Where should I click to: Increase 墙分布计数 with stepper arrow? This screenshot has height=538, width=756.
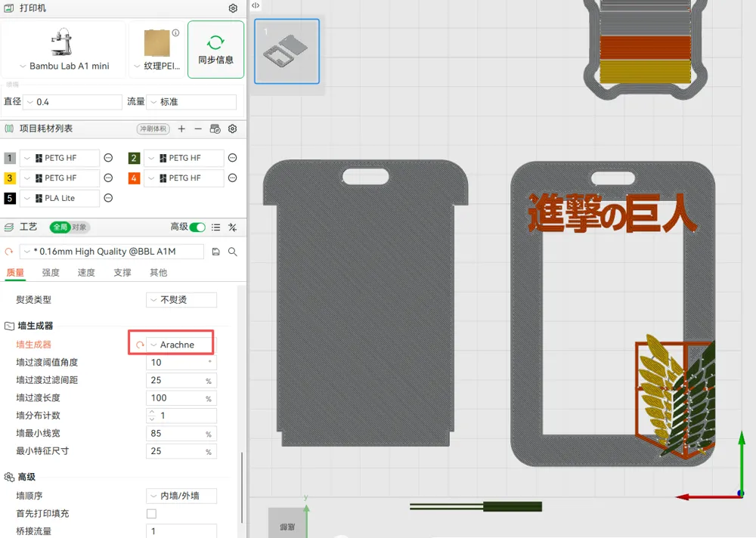click(x=152, y=412)
